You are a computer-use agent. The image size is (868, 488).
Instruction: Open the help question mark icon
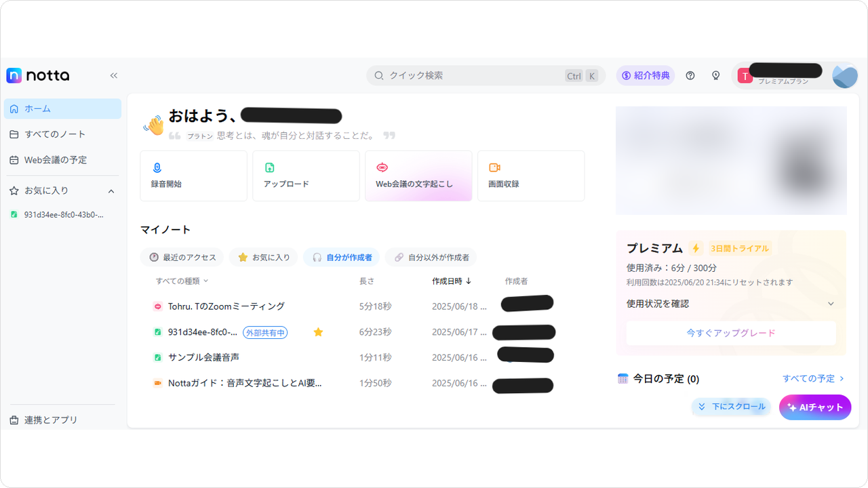pyautogui.click(x=690, y=76)
